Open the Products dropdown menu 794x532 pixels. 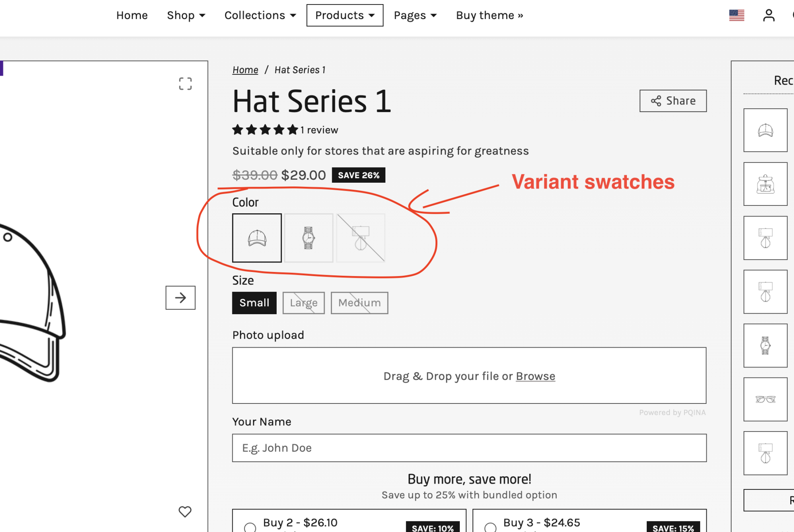point(344,15)
